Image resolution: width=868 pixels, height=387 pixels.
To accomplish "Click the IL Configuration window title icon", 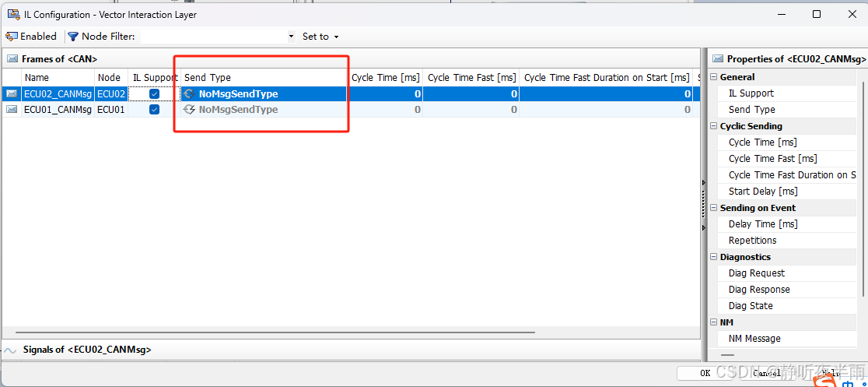I will pyautogui.click(x=12, y=15).
